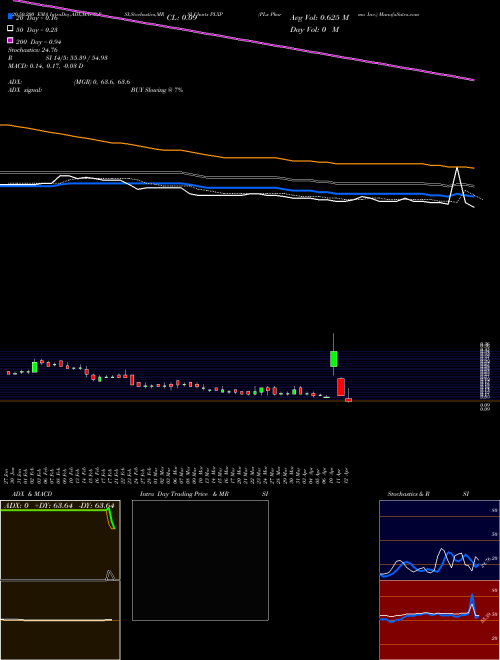Select the 'Day Vol: 0 M' text
This screenshot has width=500, height=660.
314,30
